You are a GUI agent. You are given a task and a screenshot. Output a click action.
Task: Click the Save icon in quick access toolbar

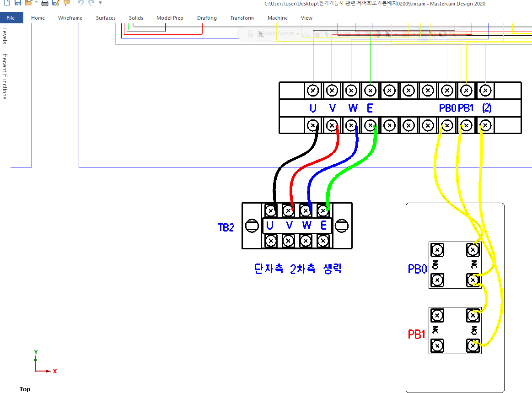pos(18,3)
